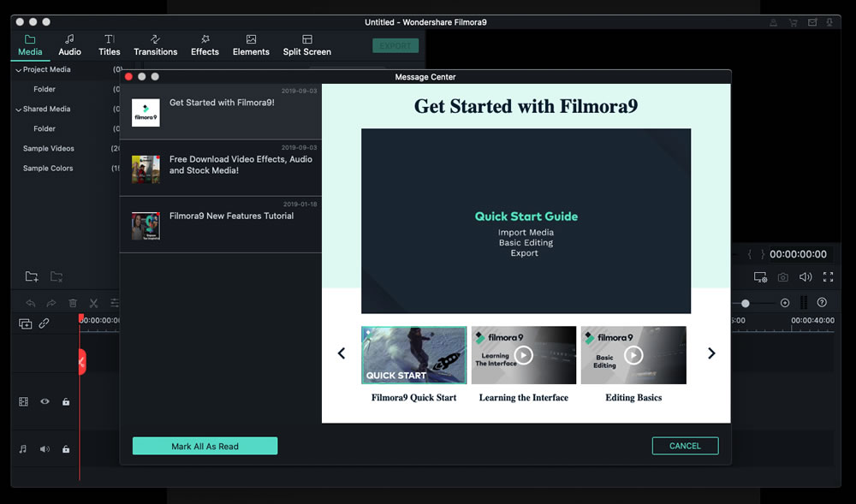The height and width of the screenshot is (504, 856).
Task: Click the message center mail icon
Action: click(812, 22)
